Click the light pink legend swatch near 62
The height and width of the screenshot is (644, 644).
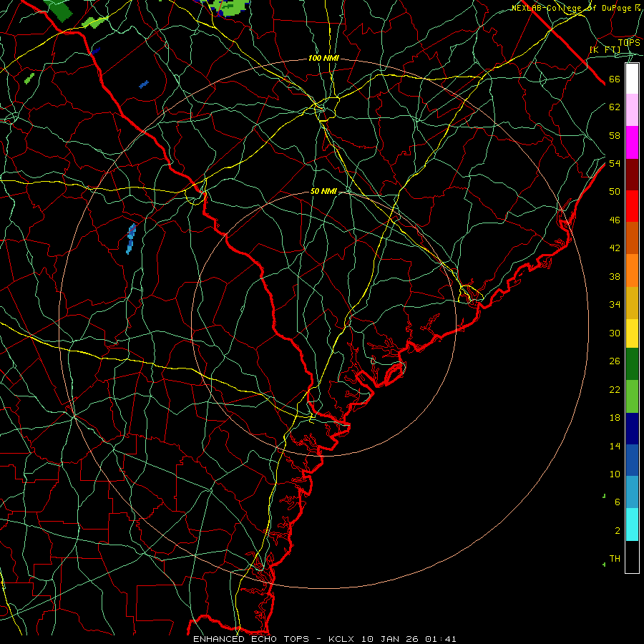click(632, 109)
